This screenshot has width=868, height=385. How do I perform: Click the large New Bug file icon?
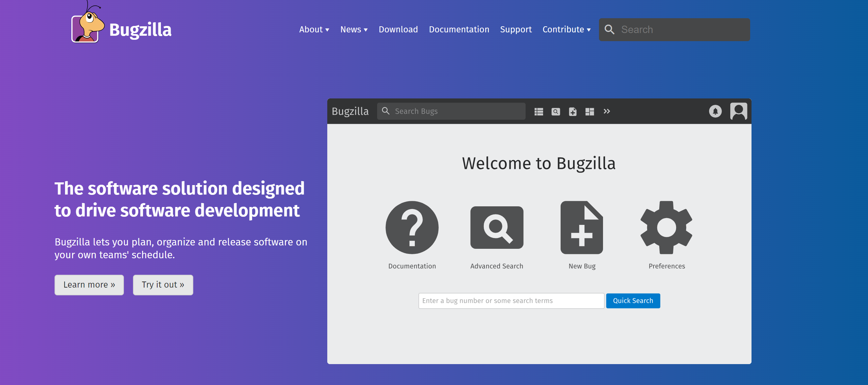(581, 228)
